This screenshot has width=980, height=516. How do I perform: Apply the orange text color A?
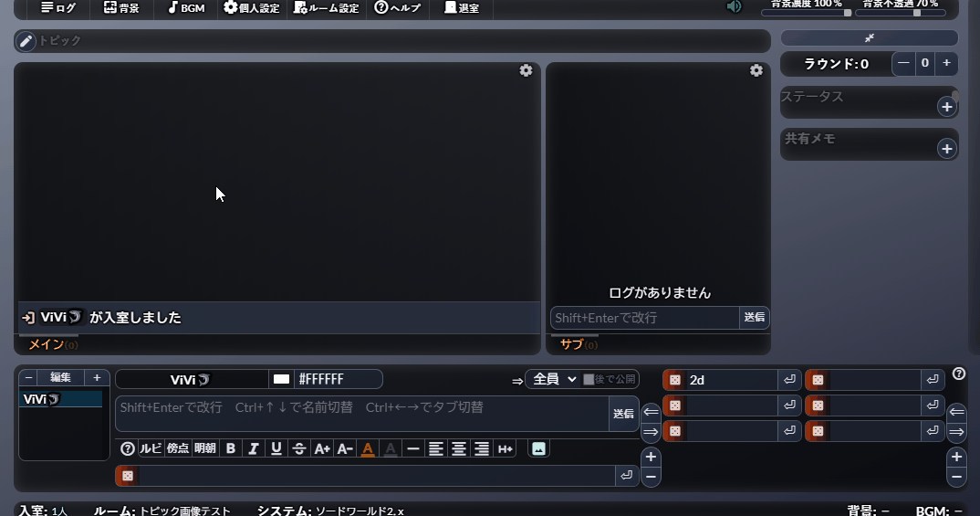point(368,449)
